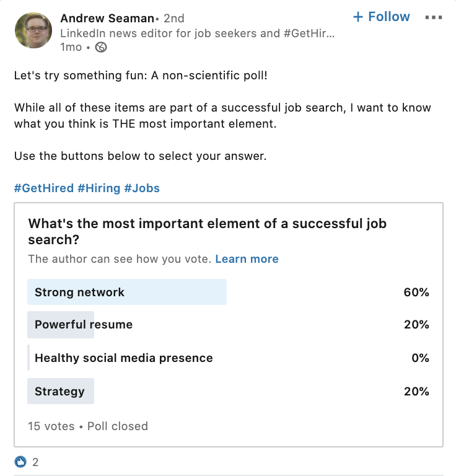The height and width of the screenshot is (476, 456).
Task: Open the #Hiring hashtag
Action: click(99, 188)
